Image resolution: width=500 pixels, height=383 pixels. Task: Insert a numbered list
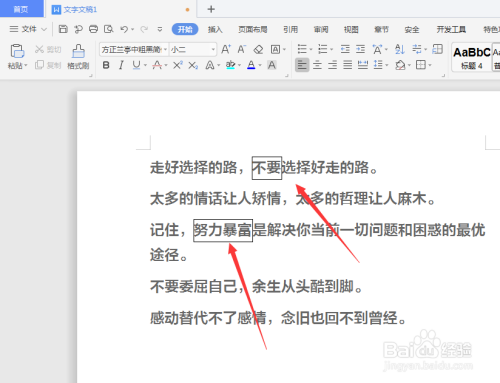pos(323,49)
